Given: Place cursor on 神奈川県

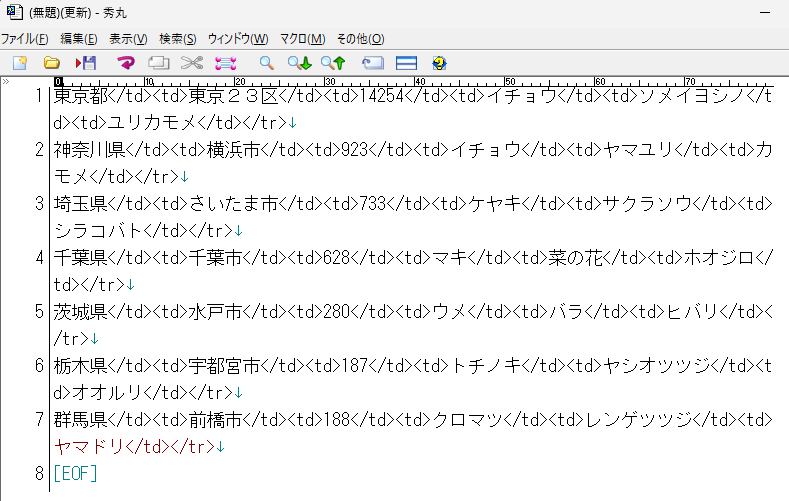Looking at the screenshot, I should click(90, 149).
